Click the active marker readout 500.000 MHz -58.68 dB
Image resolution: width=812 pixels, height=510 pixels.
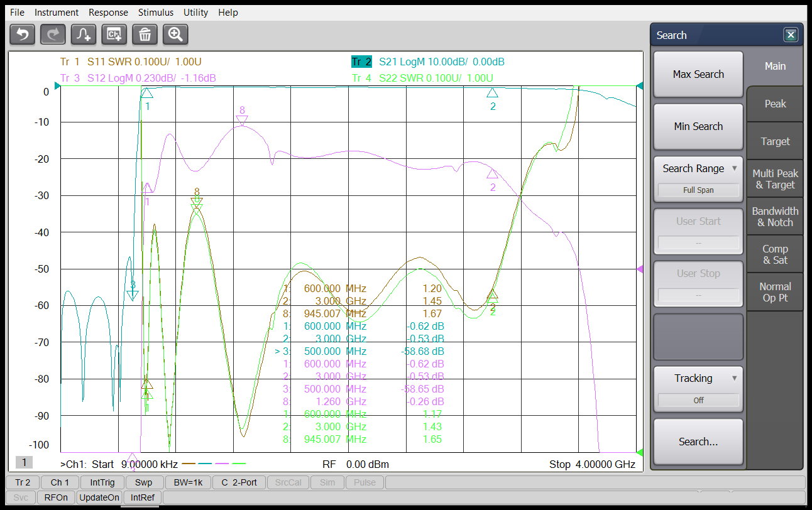click(359, 351)
